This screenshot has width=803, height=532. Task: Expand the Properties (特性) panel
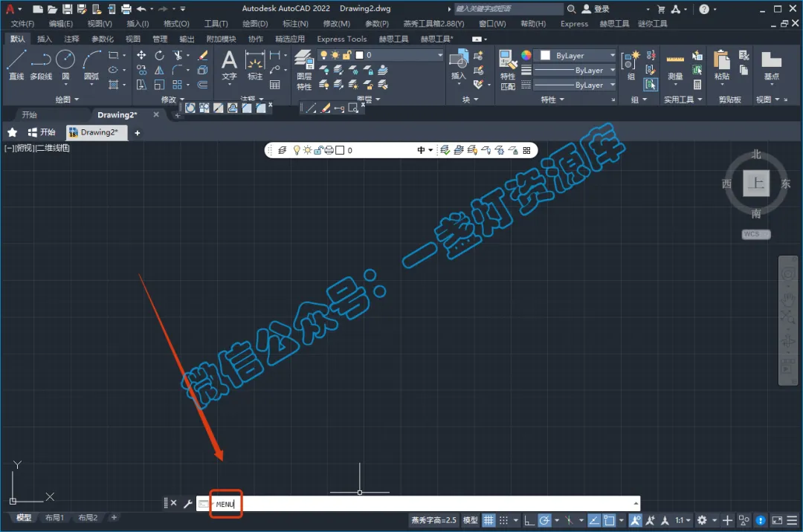tap(552, 100)
